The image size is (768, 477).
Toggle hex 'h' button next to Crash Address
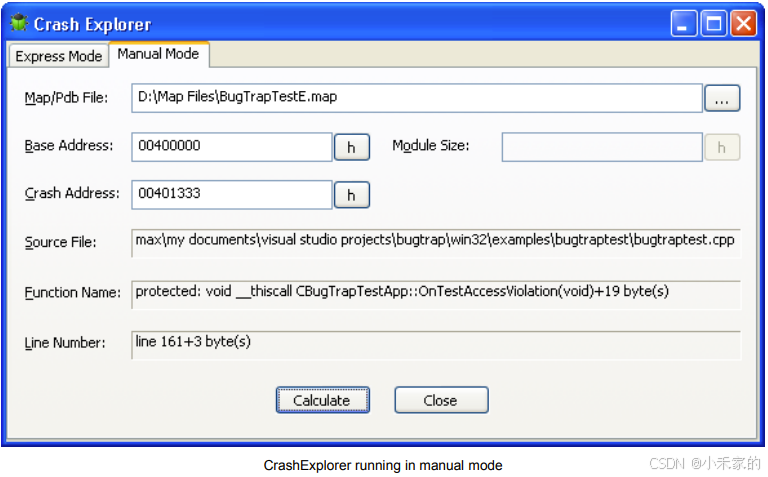352,195
